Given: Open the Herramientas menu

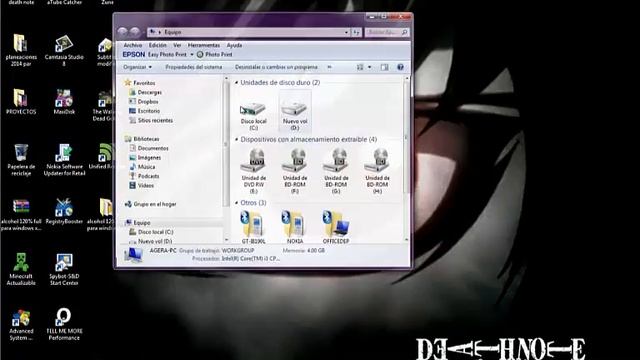Looking at the screenshot, I should coord(204,45).
